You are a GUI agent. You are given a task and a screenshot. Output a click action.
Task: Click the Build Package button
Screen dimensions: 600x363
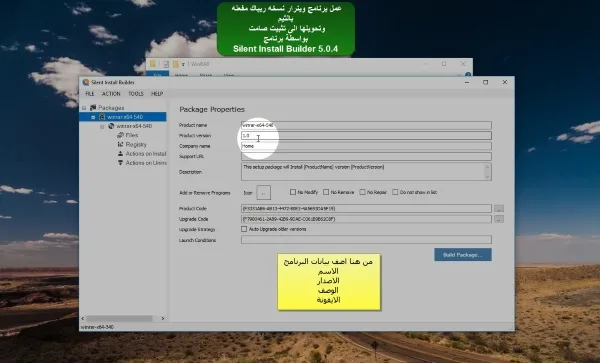pyautogui.click(x=463, y=255)
